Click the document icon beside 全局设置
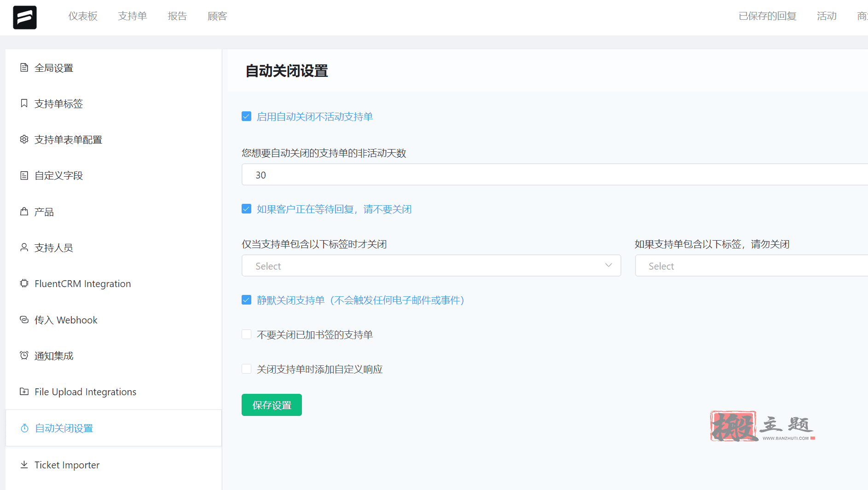The width and height of the screenshot is (868, 490). [24, 68]
